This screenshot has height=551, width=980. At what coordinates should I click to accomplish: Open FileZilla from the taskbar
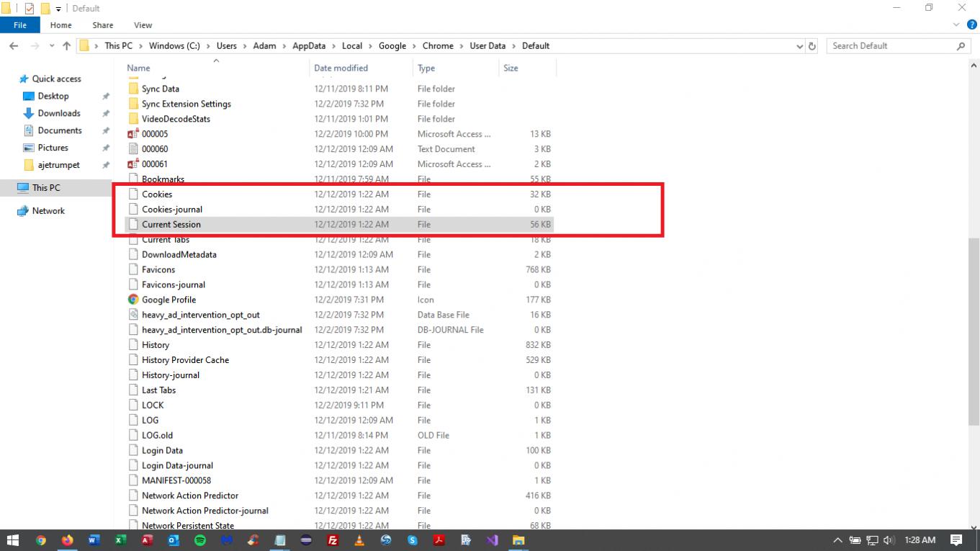coord(333,540)
